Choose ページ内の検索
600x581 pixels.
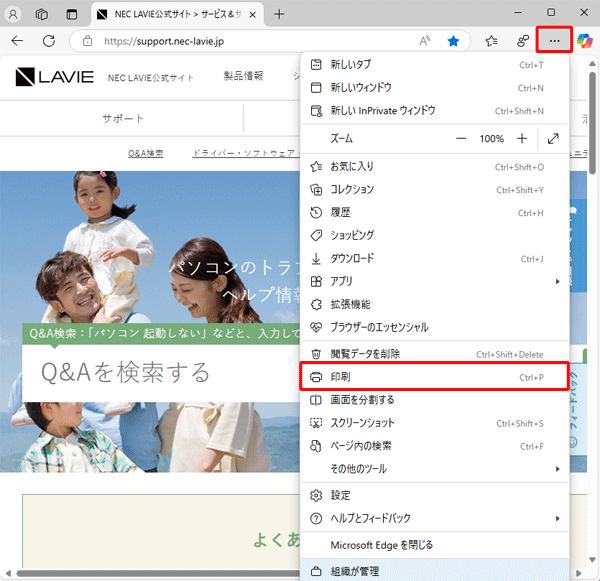pyautogui.click(x=435, y=446)
